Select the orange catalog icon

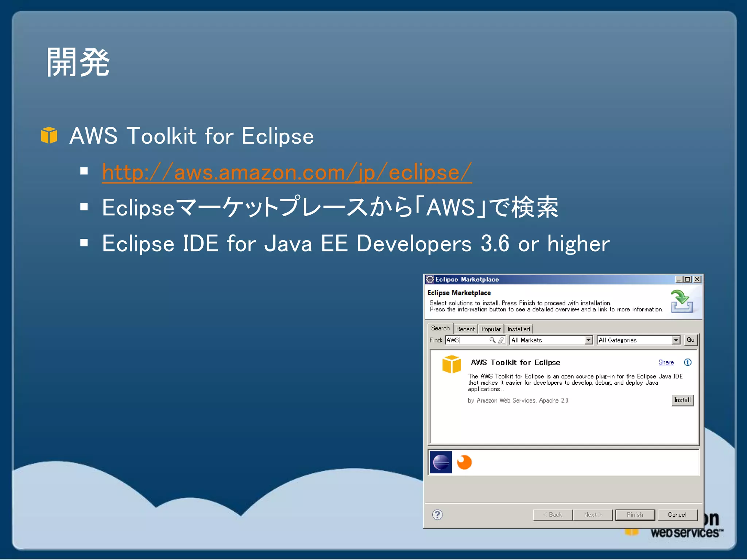(x=464, y=462)
